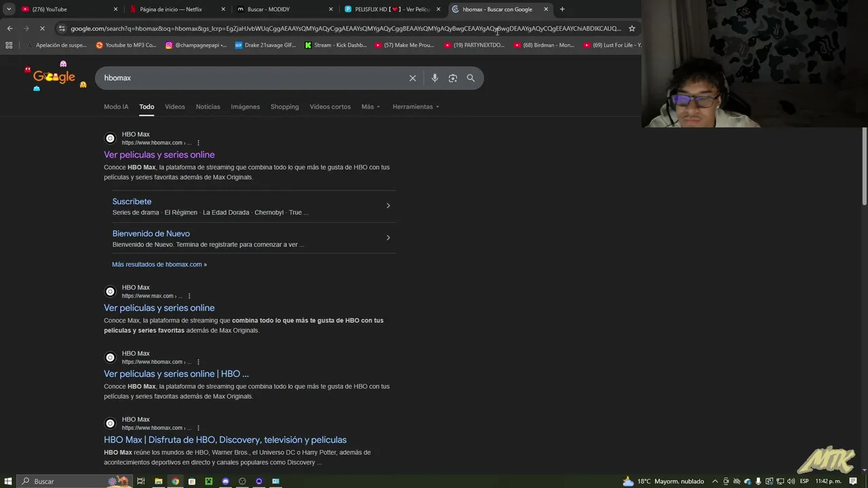The height and width of the screenshot is (488, 868).
Task: Open the Windows Start menu
Action: pos(8,481)
